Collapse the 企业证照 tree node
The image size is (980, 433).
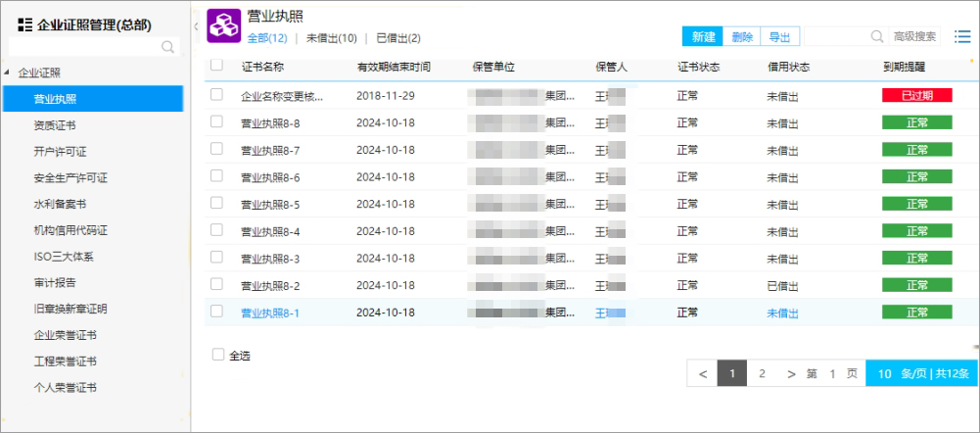[6, 72]
